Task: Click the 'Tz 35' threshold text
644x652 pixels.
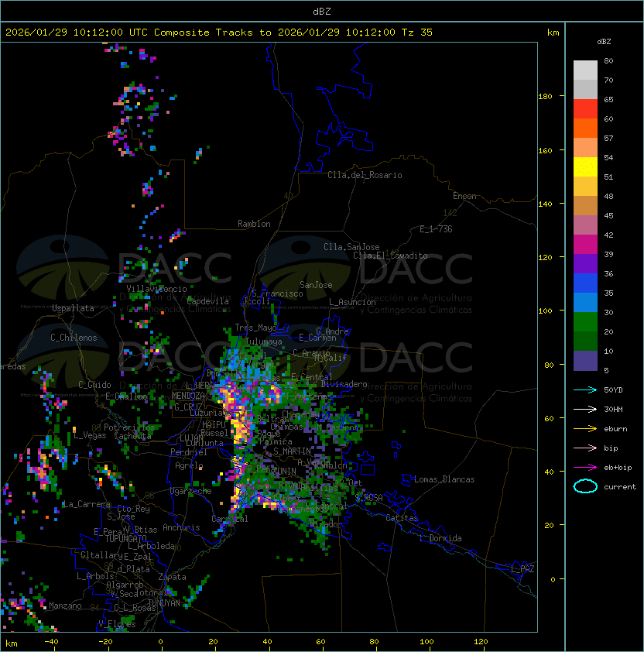Action: click(x=417, y=33)
